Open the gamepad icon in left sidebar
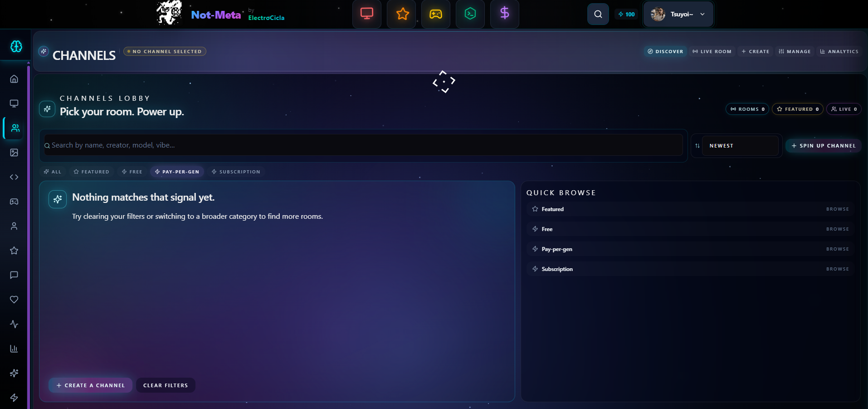Image resolution: width=868 pixels, height=409 pixels. point(14,202)
